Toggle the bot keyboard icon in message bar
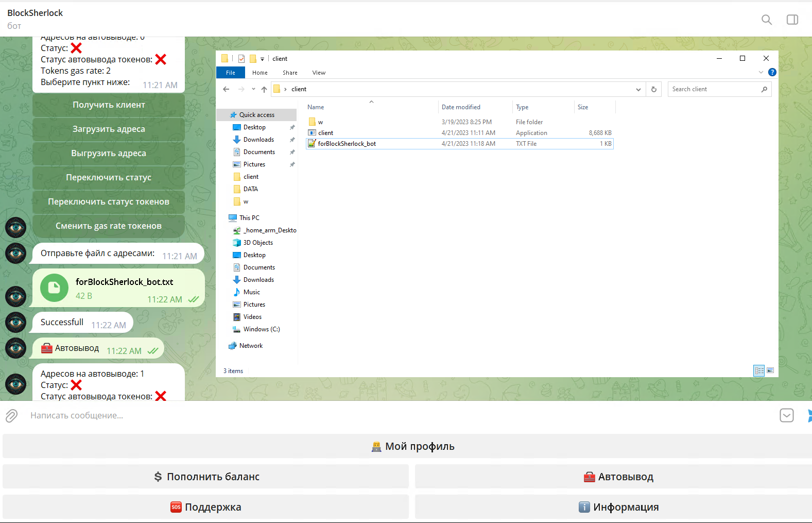 tap(787, 415)
